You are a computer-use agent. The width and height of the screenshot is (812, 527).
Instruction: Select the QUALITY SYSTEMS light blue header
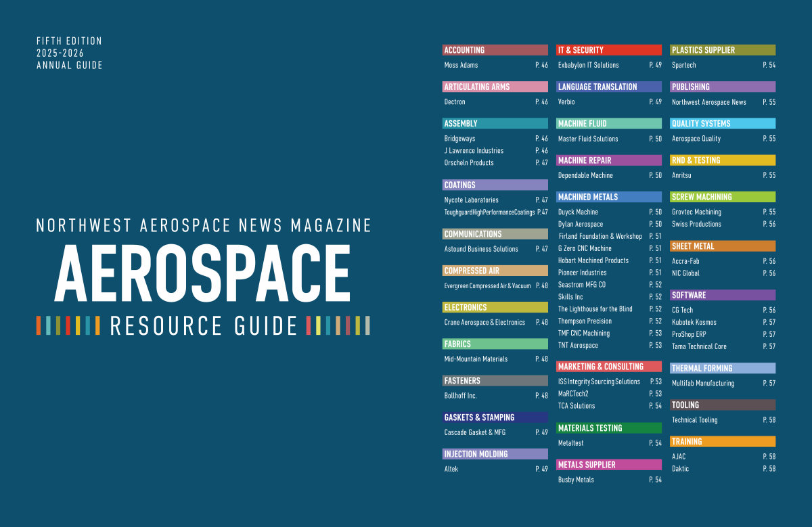click(722, 124)
